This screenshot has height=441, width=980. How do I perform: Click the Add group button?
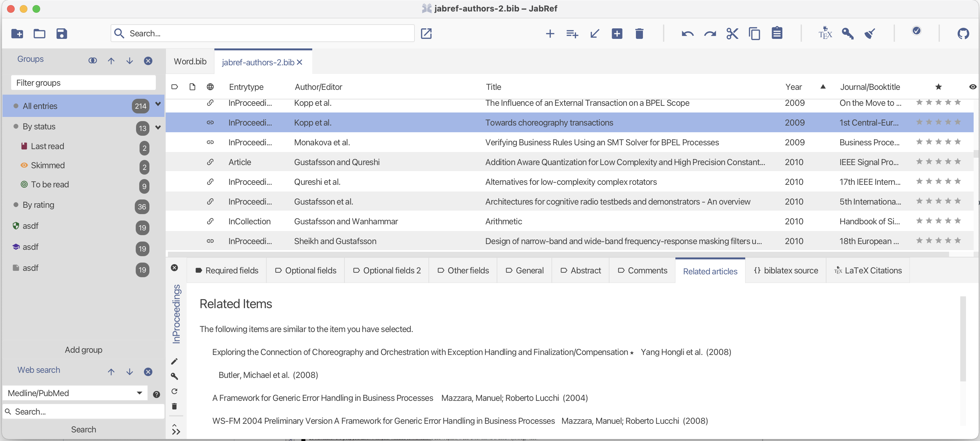83,350
